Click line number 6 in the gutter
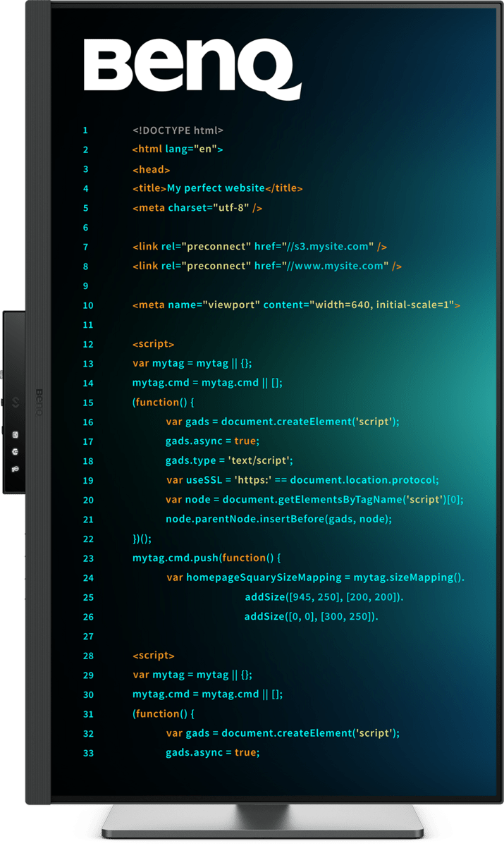504x846 pixels. coord(85,228)
